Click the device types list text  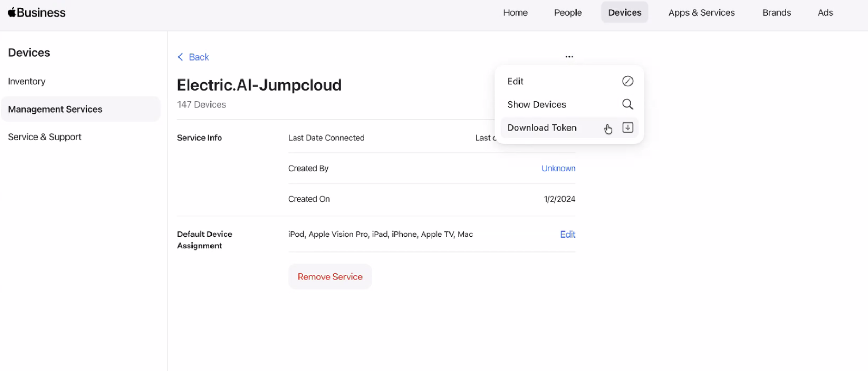(x=380, y=234)
